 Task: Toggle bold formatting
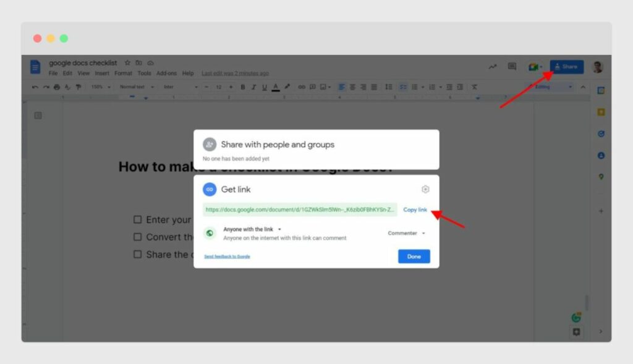pos(242,87)
